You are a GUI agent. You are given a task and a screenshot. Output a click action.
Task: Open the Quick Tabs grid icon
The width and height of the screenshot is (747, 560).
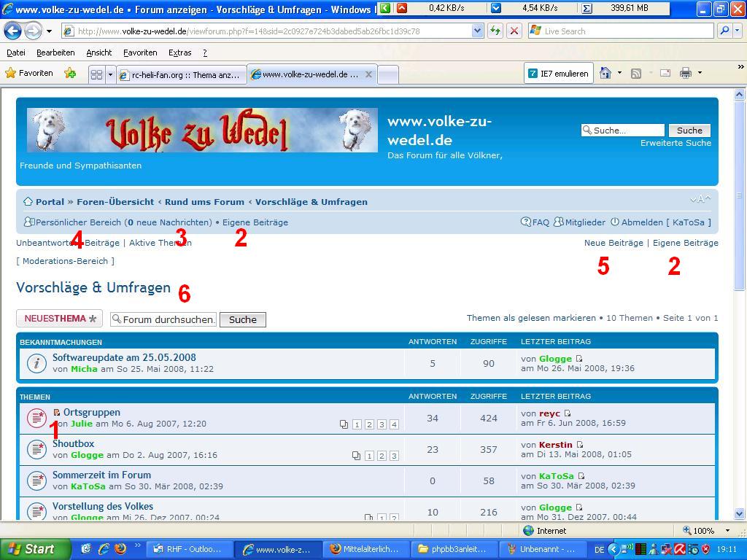click(97, 75)
